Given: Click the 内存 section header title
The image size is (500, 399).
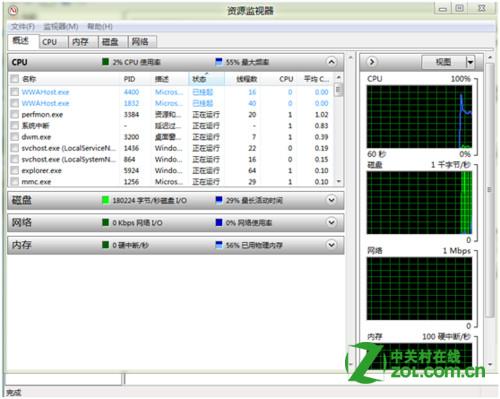Looking at the screenshot, I should (x=22, y=245).
